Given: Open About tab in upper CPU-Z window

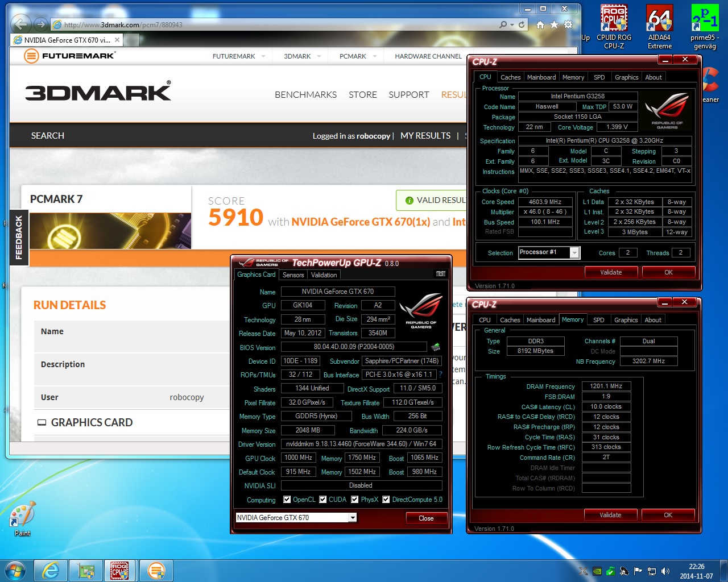Looking at the screenshot, I should tap(653, 77).
